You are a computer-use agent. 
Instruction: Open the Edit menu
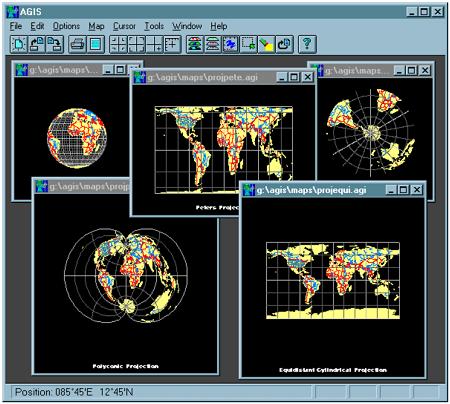pyautogui.click(x=37, y=26)
